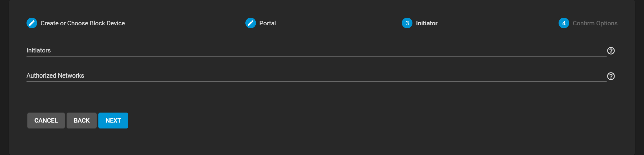Proceed with the Next button
The height and width of the screenshot is (155, 644).
pyautogui.click(x=113, y=121)
